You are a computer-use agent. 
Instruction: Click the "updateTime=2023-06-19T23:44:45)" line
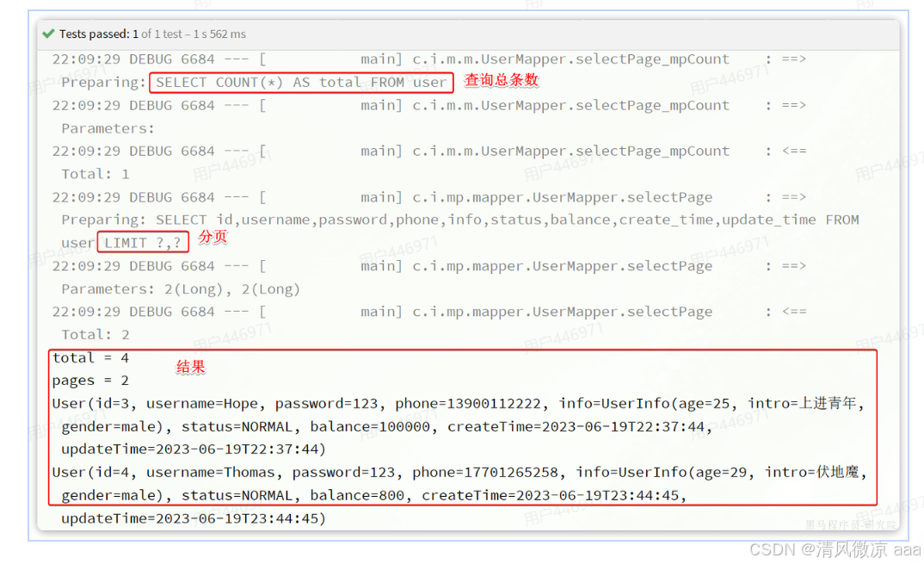[194, 518]
